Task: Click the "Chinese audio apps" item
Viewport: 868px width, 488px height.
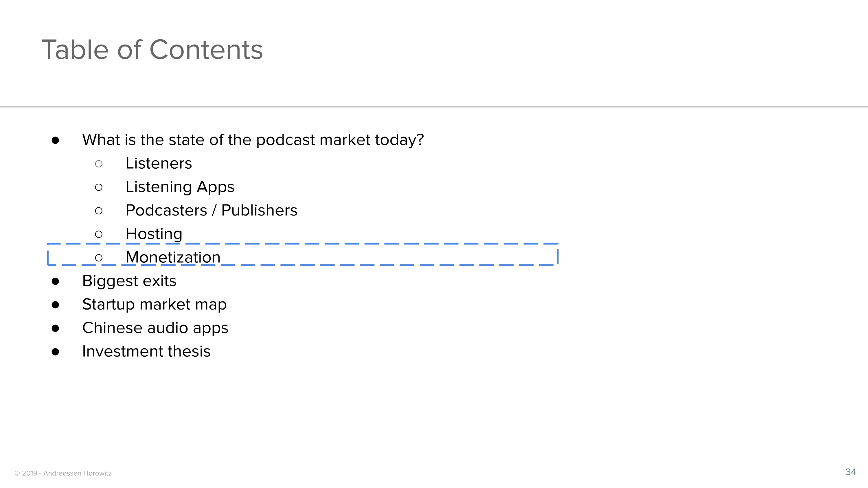Action: [x=155, y=328]
